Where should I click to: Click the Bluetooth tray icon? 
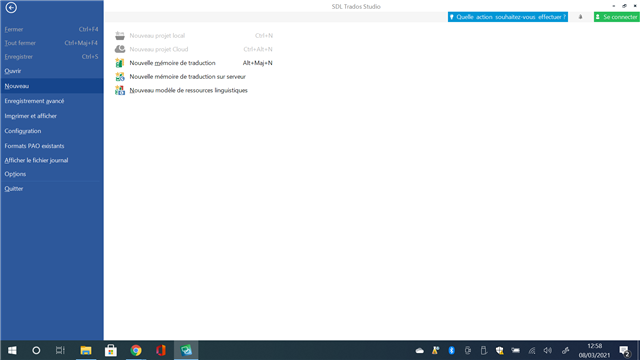click(451, 350)
